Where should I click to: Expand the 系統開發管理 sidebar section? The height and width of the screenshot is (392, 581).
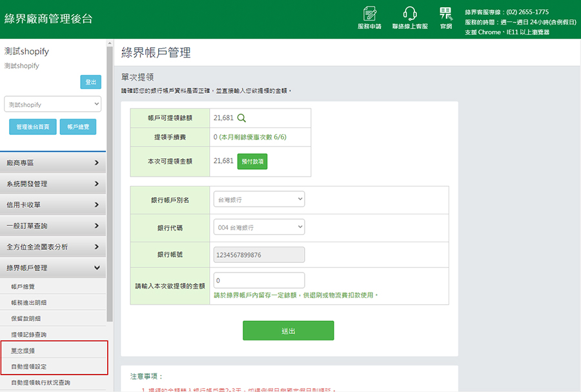52,184
